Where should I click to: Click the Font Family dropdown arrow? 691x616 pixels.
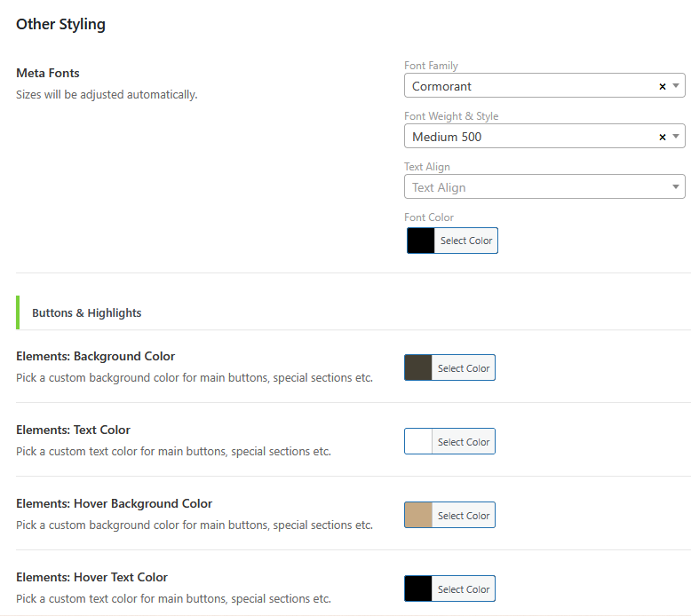(x=676, y=86)
